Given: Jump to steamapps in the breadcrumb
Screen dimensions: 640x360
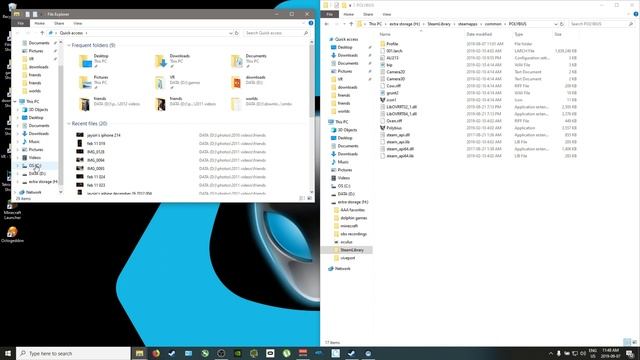Looking at the screenshot, I should pos(467,24).
